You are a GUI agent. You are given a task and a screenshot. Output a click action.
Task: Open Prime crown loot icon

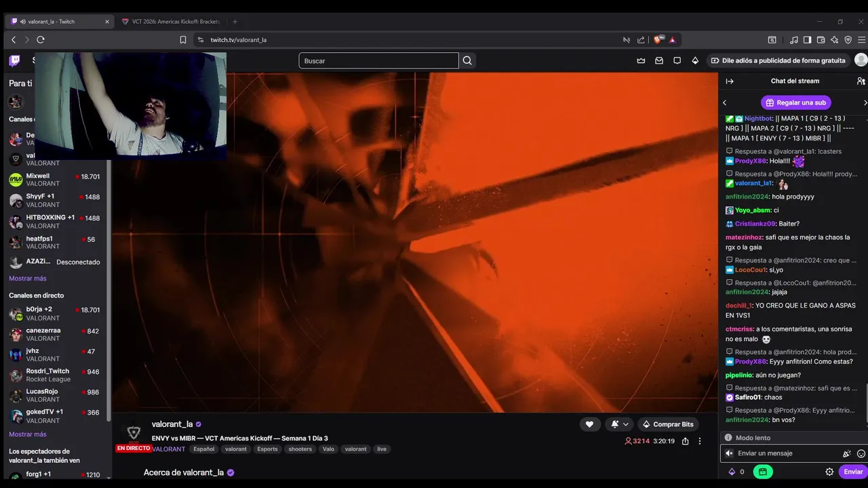click(x=641, y=61)
